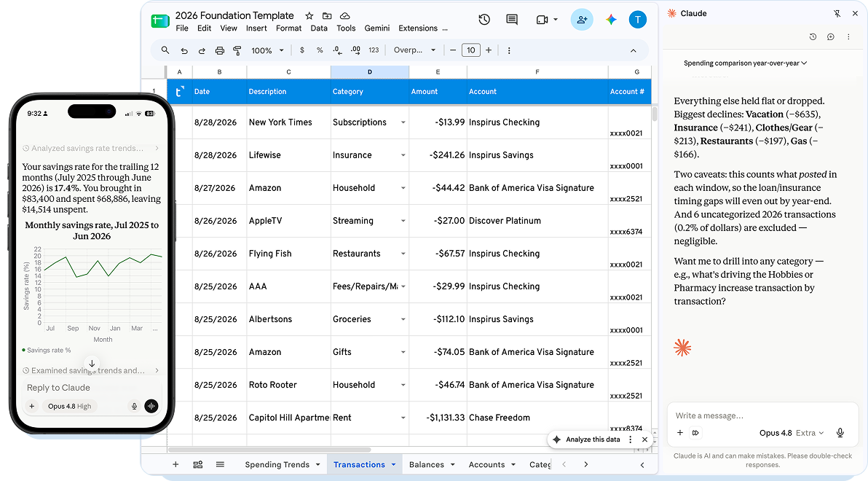This screenshot has height=481, width=868.
Task: Star the 2026 Foundation Template document
Action: (309, 16)
